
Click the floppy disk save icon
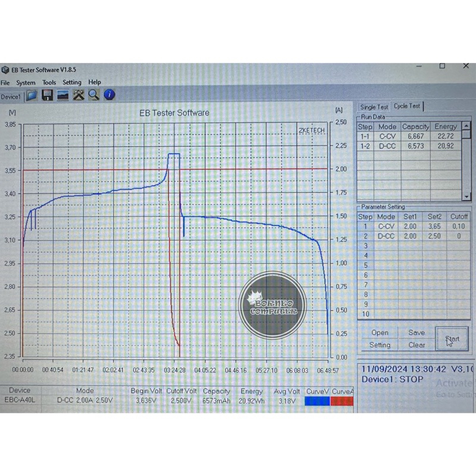[48, 95]
